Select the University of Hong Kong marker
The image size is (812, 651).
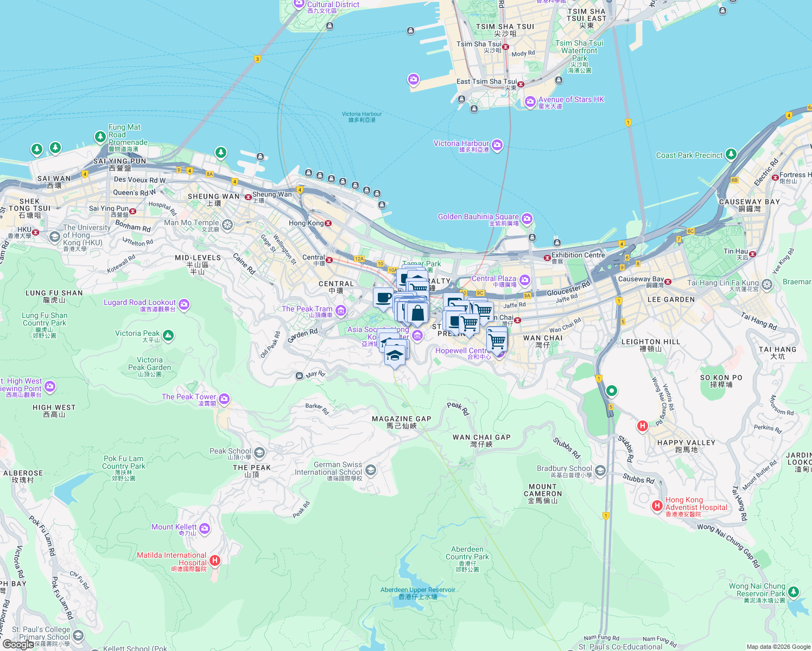[x=55, y=237]
